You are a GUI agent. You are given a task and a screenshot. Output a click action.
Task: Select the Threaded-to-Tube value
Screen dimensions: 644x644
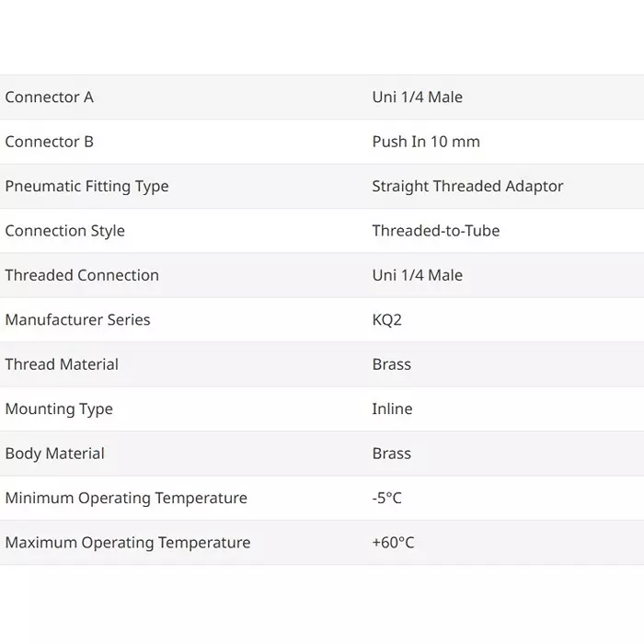[435, 231]
